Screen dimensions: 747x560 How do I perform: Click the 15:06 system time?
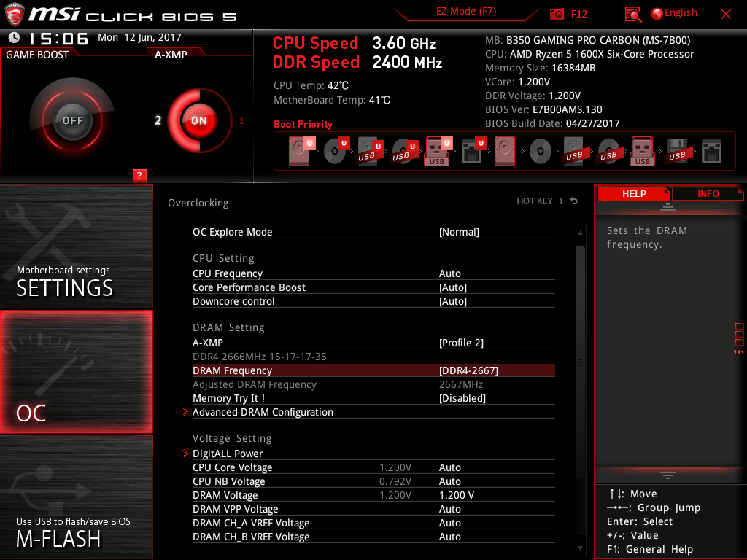58,38
